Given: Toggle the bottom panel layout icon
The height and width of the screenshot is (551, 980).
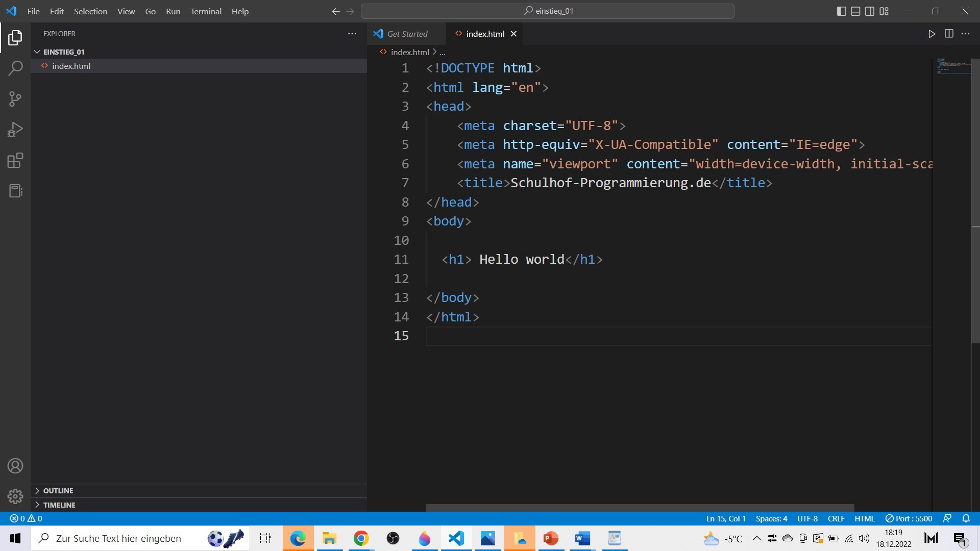Looking at the screenshot, I should [x=855, y=11].
